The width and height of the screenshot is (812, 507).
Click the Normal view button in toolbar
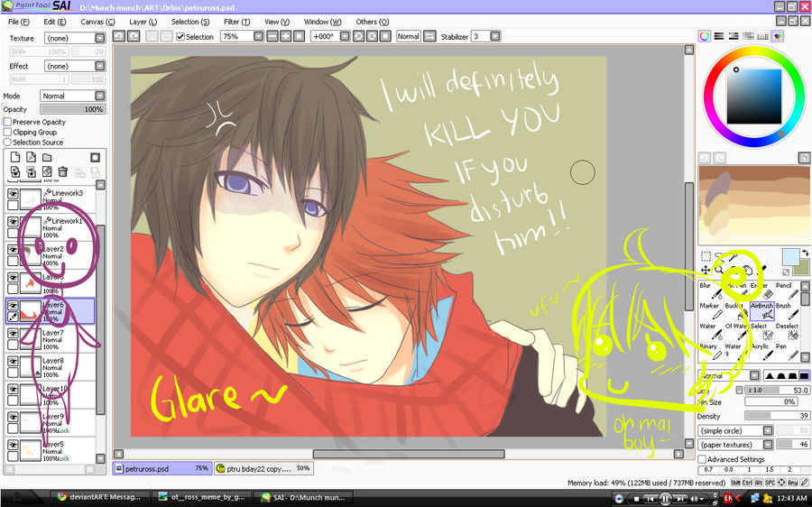(408, 36)
